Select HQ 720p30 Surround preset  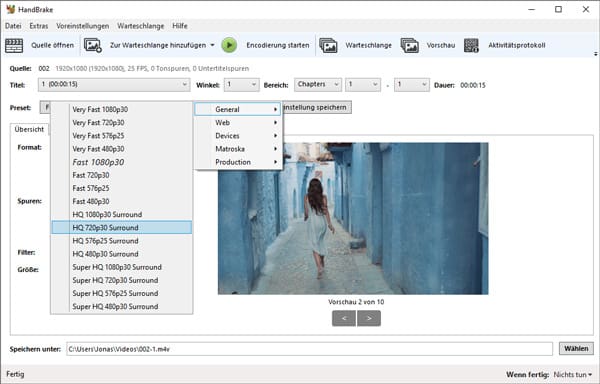pos(122,228)
